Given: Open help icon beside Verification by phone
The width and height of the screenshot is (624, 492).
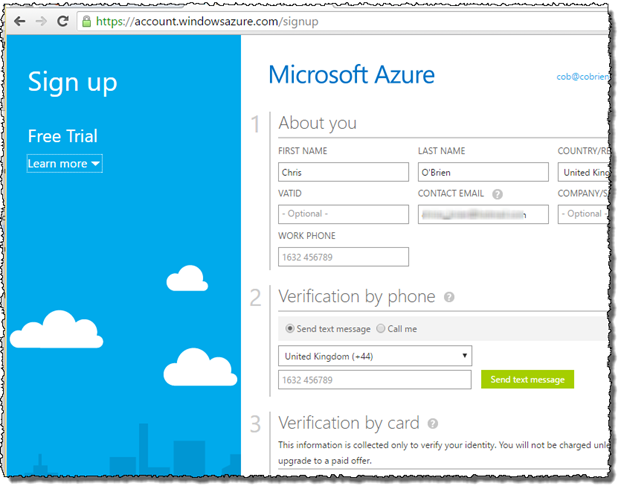Looking at the screenshot, I should 449,297.
